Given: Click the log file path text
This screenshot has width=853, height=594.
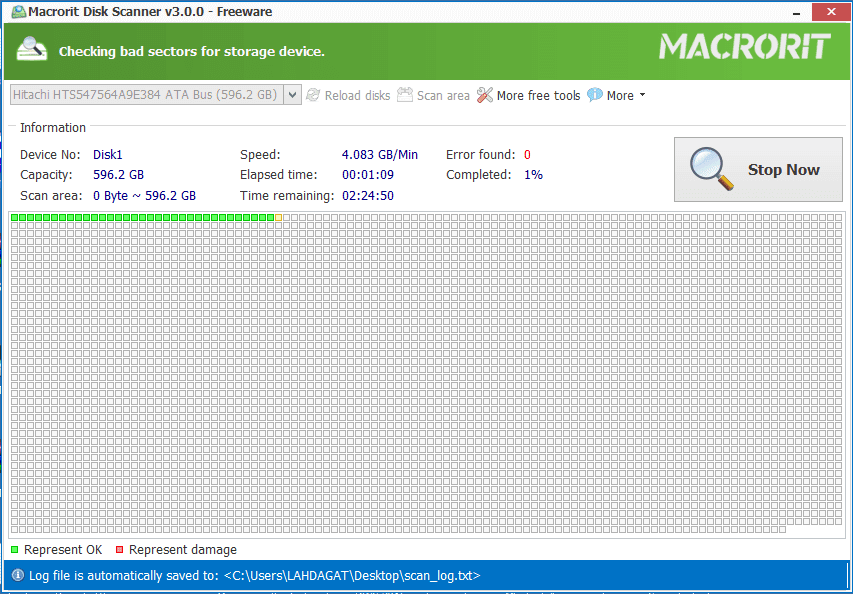Looking at the screenshot, I should [352, 576].
